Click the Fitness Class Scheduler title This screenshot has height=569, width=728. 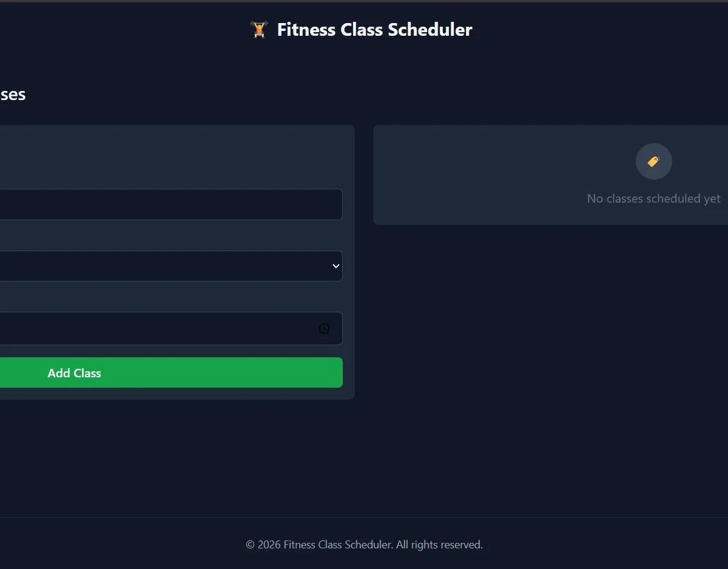click(374, 30)
